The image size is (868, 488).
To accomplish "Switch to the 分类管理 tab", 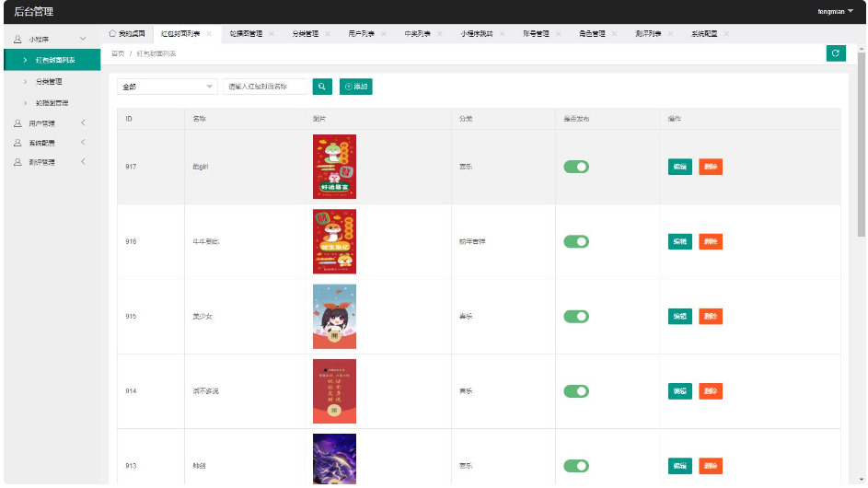I will pos(306,34).
